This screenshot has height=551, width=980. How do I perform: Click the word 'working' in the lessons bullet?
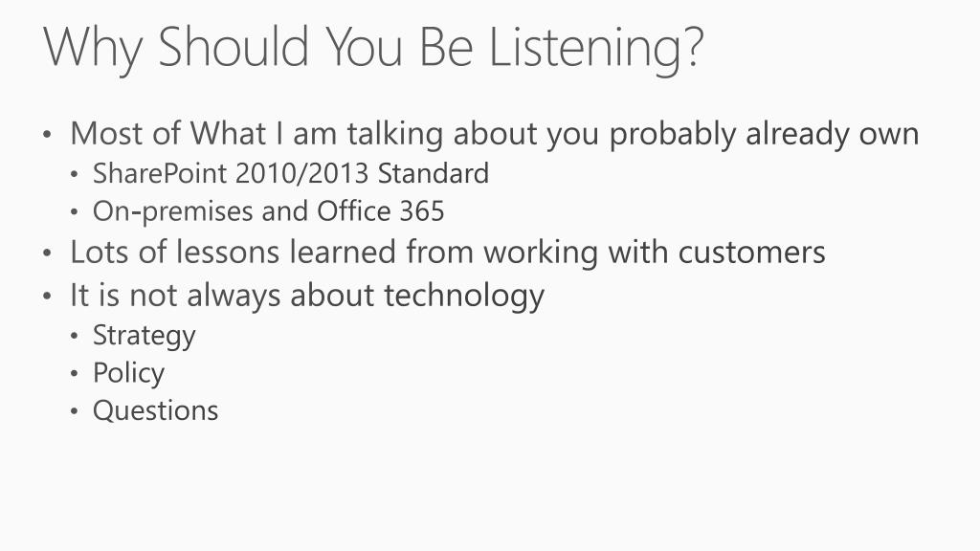(541, 253)
